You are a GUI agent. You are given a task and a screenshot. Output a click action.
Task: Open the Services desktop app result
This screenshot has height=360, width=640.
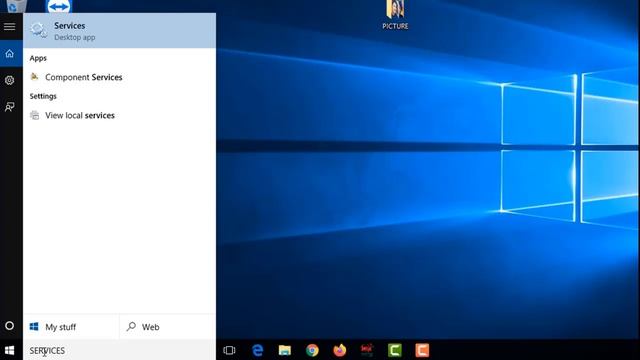point(119,31)
